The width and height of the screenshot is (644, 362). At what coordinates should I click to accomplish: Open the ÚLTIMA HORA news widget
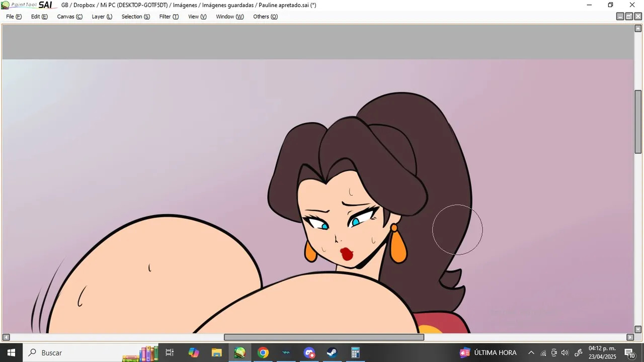(488, 352)
